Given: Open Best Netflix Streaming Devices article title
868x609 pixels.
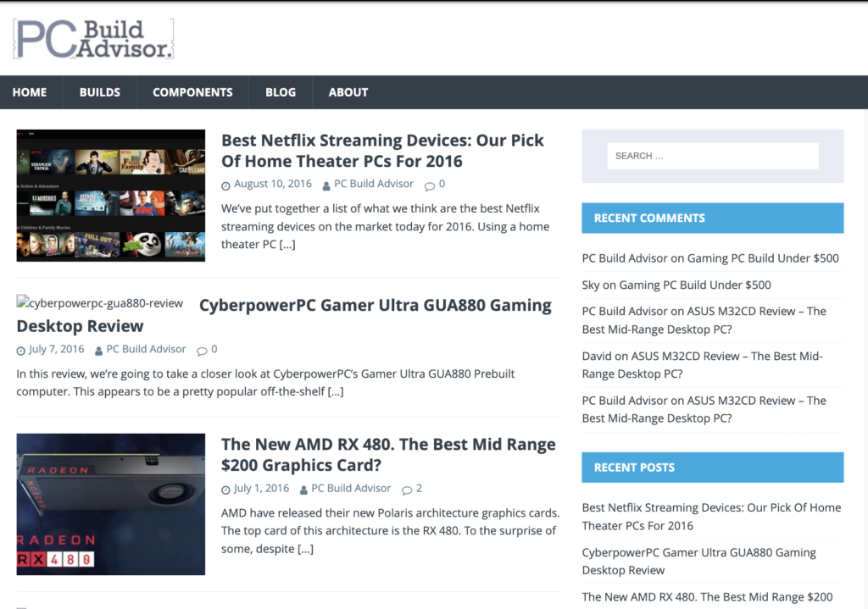Looking at the screenshot, I should tap(382, 151).
